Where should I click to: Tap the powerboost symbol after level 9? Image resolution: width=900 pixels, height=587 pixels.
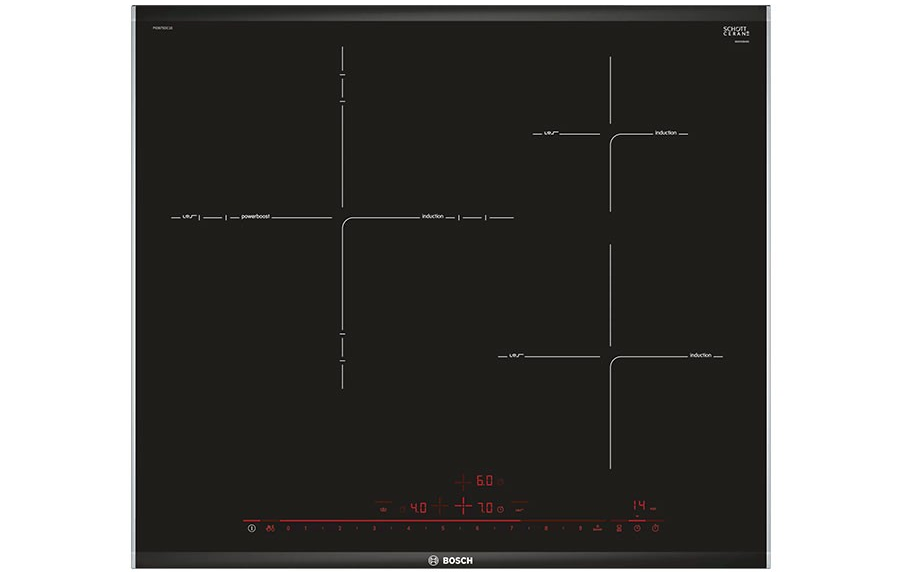(x=597, y=527)
